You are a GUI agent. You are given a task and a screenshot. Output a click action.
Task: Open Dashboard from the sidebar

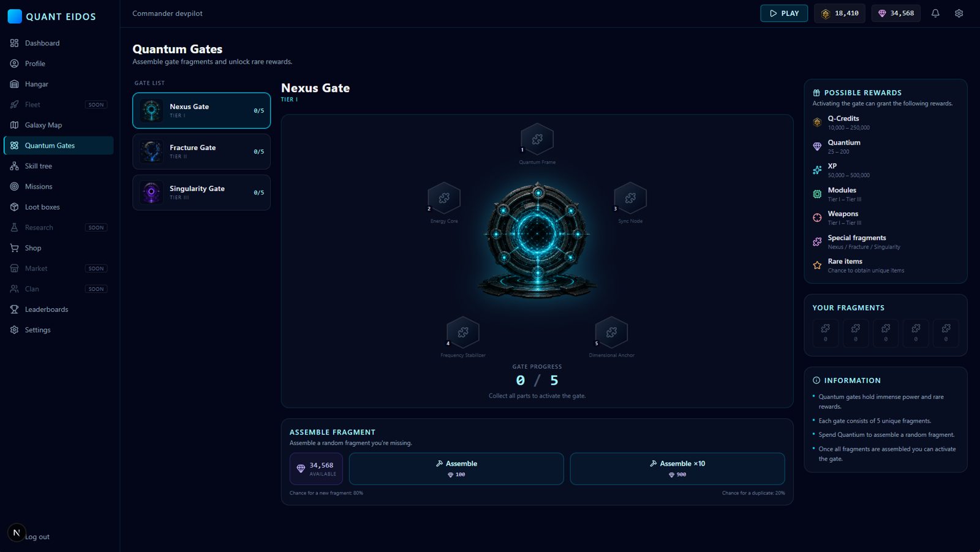point(59,43)
